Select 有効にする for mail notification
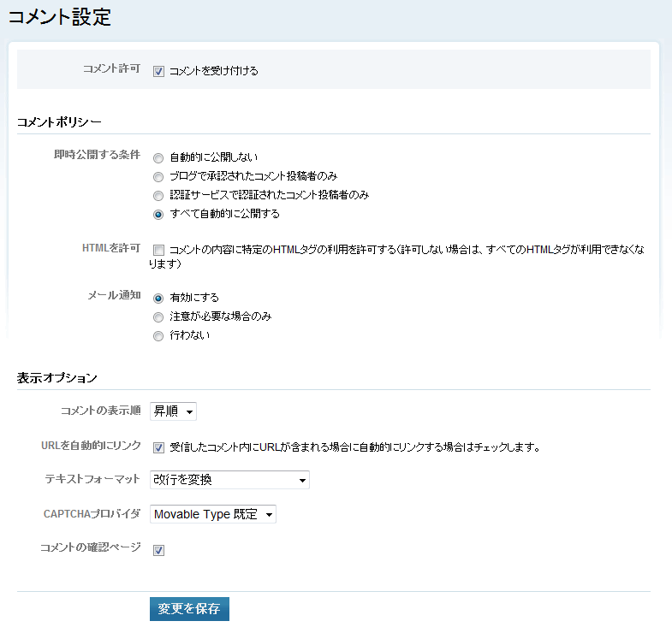672x633 pixels. click(158, 299)
